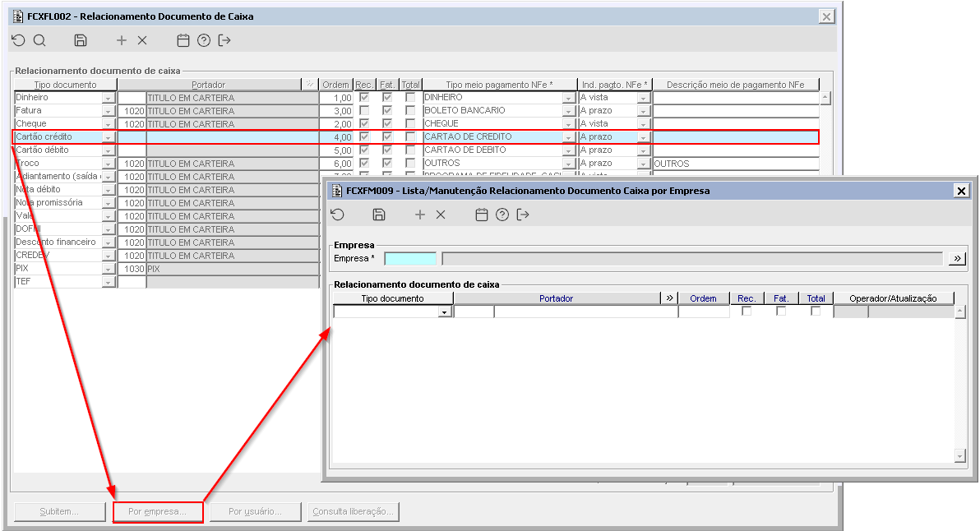This screenshot has width=980, height=531.
Task: Open Tipo documento dropdown for Dinheiro row
Action: tap(109, 98)
